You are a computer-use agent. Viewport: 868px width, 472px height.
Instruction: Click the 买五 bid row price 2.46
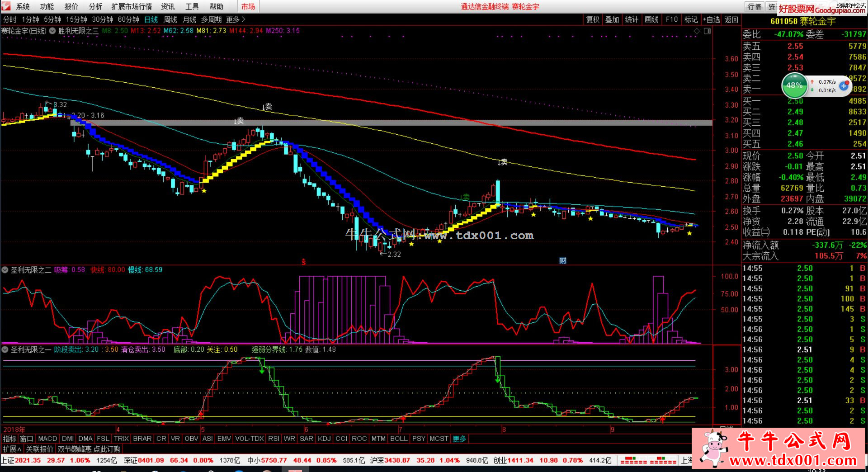click(795, 144)
